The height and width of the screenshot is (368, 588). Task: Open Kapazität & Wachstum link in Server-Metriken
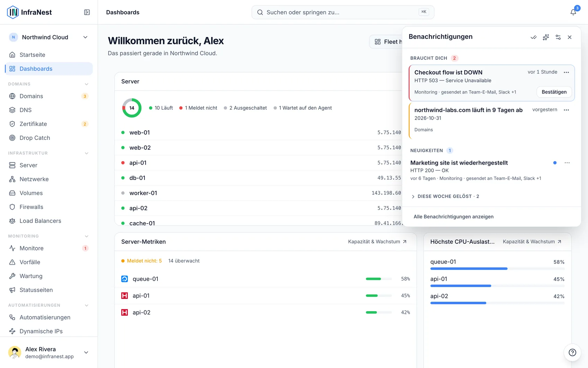pos(377,242)
